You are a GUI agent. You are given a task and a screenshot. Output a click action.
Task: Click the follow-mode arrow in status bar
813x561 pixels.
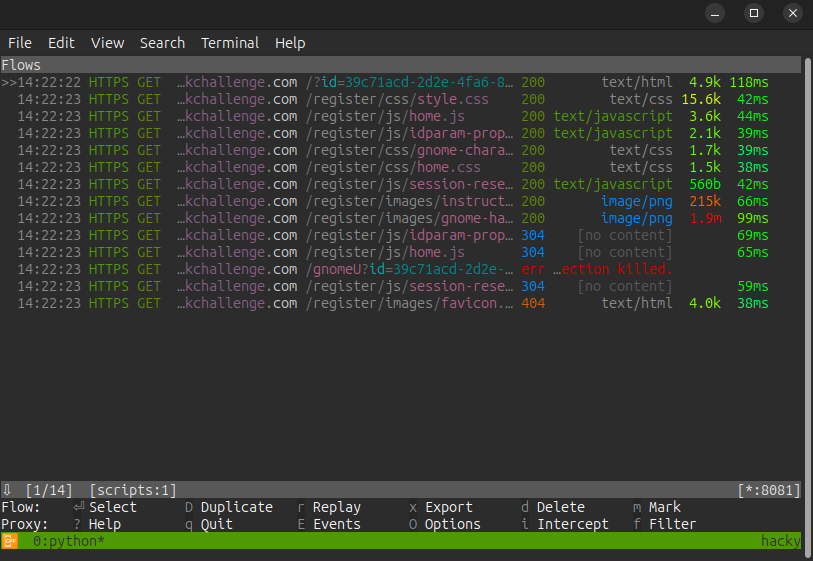pyautogui.click(x=8, y=490)
